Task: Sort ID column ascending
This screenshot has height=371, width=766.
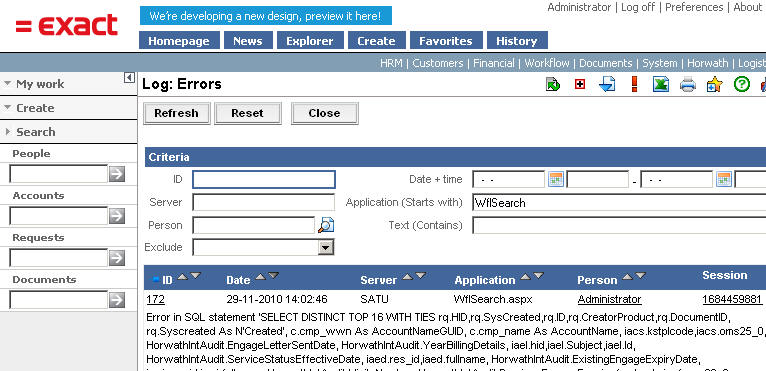Action: point(182,276)
